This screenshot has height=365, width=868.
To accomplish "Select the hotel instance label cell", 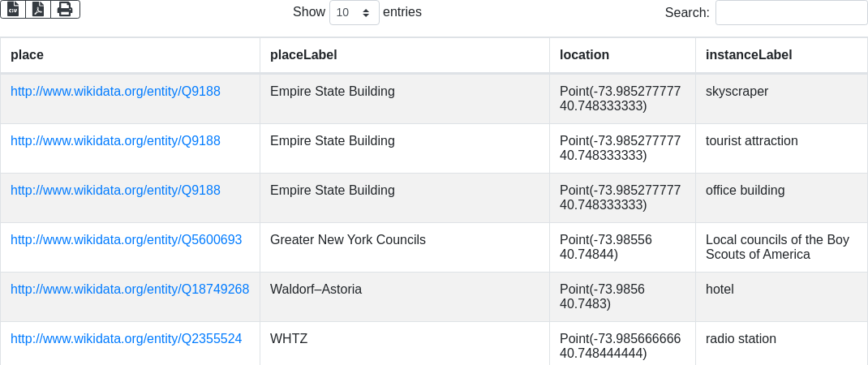I will [720, 290].
